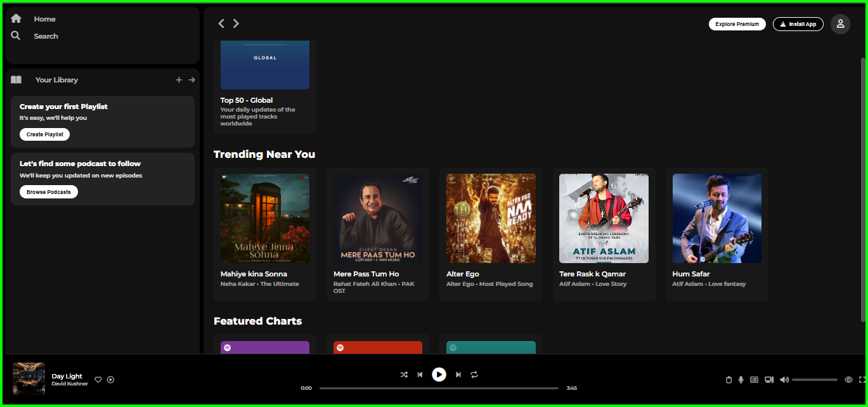868x407 pixels.
Task: Open Search from the sidebar magnifier icon
Action: pyautogui.click(x=15, y=36)
